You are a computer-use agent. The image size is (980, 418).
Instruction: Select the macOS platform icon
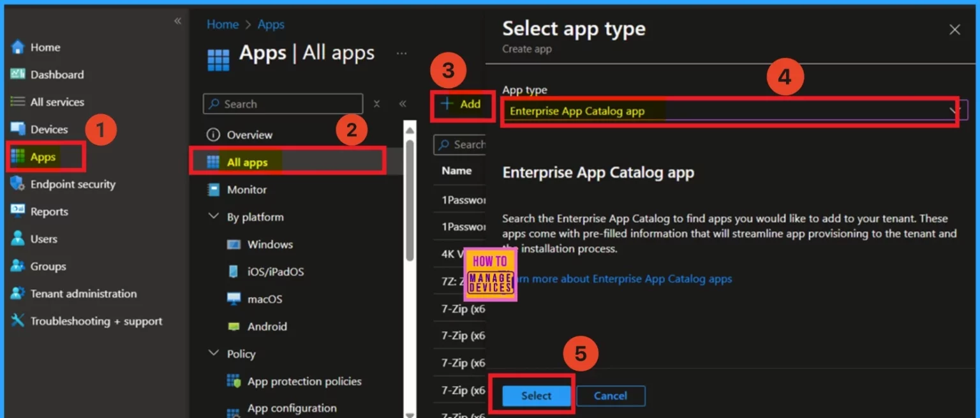pyautogui.click(x=234, y=299)
